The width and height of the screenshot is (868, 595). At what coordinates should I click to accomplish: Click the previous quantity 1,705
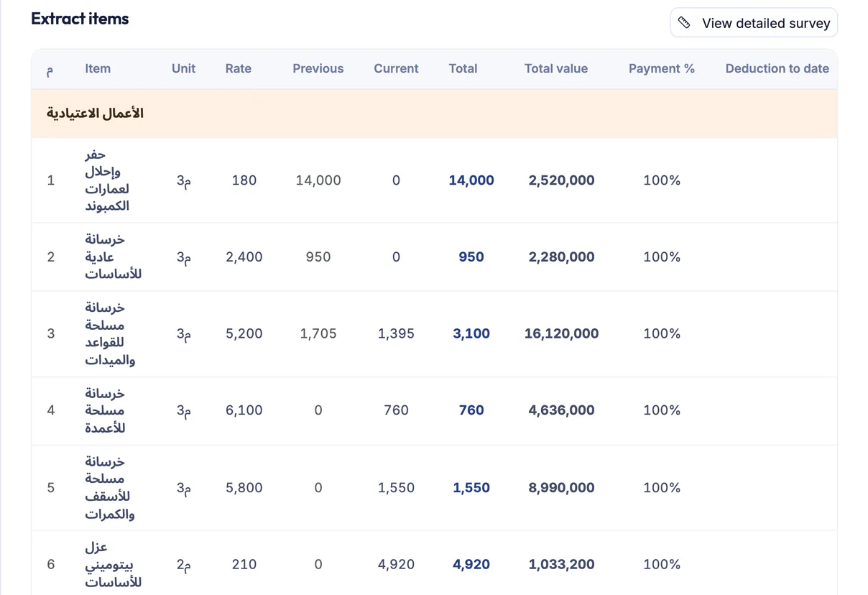[x=318, y=333]
